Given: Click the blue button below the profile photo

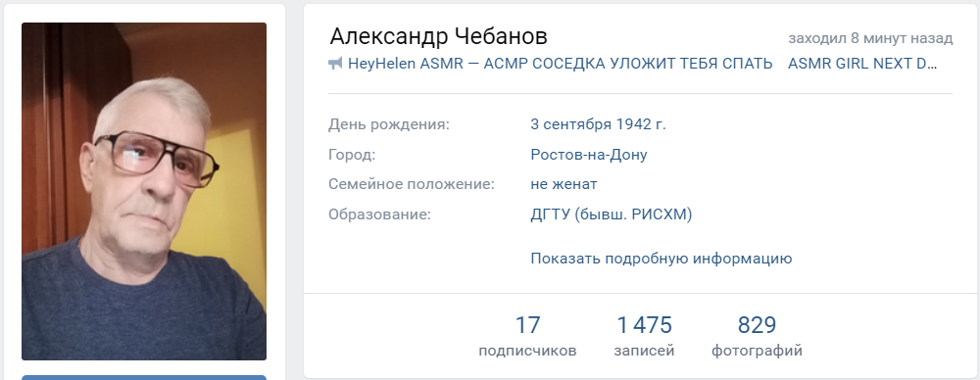Looking at the screenshot, I should 144,377.
